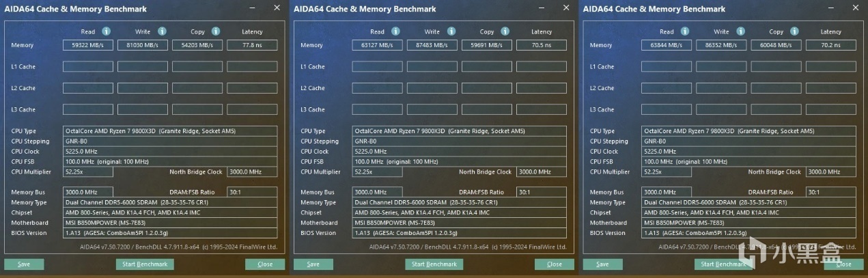Image resolution: width=868 pixels, height=278 pixels.
Task: Save results in the middle window
Action: (x=313, y=264)
